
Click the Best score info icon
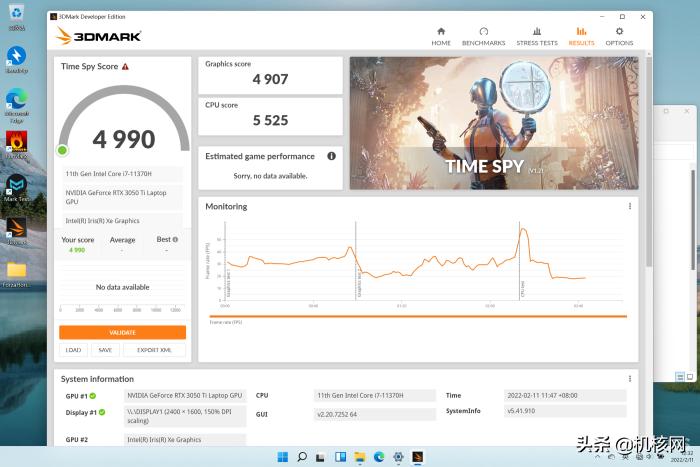(175, 239)
